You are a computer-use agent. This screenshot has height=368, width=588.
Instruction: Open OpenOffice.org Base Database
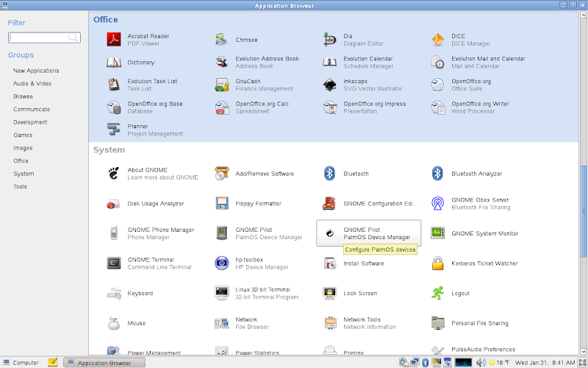tap(144, 107)
